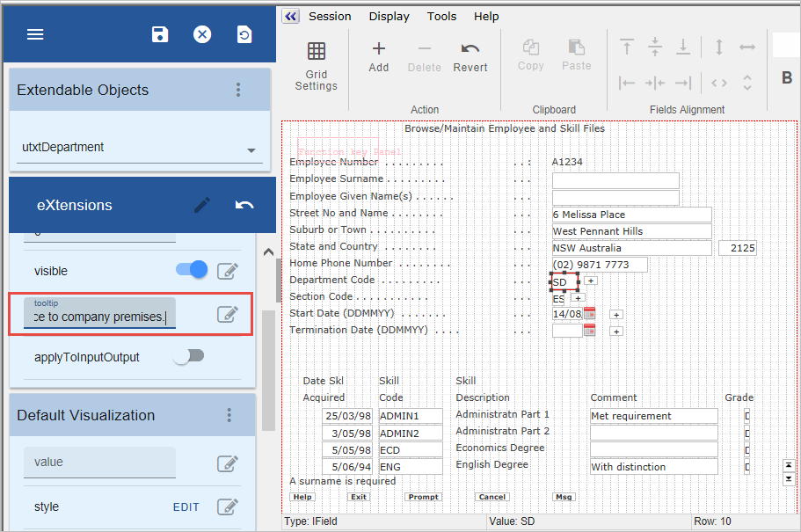Click the ADMIN1 skill code field

[411, 416]
